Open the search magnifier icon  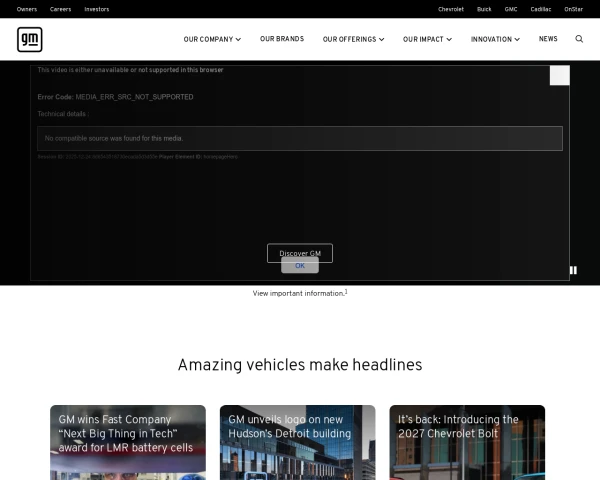[579, 39]
